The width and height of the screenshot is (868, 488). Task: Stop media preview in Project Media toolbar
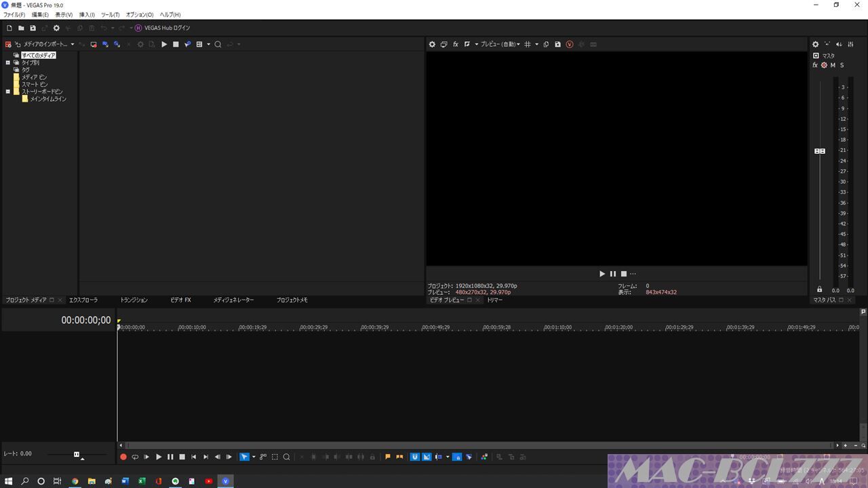point(176,45)
